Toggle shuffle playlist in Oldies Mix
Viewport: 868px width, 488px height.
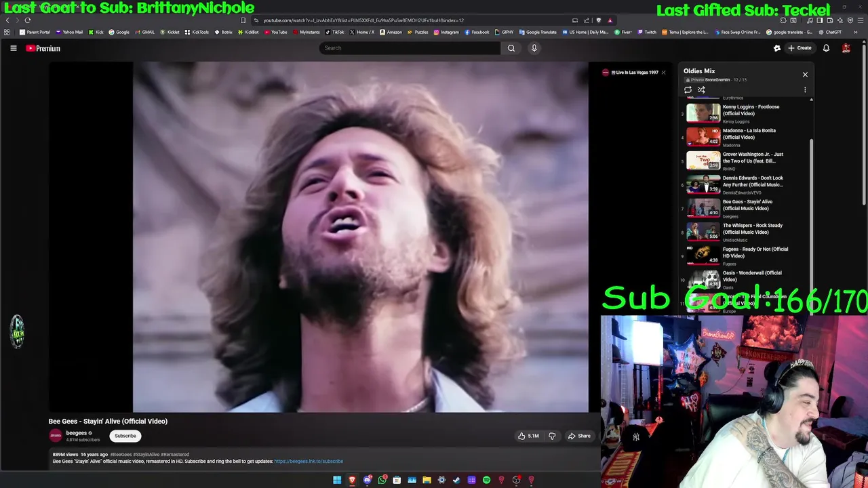pyautogui.click(x=701, y=89)
